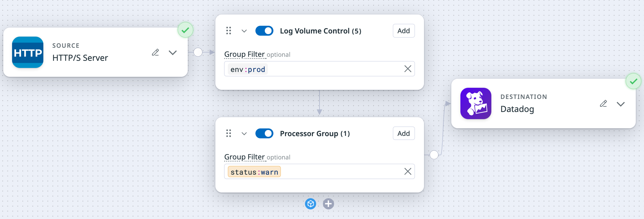The image size is (644, 219).
Task: Turn off the Processor Group toggle
Action: pos(264,133)
